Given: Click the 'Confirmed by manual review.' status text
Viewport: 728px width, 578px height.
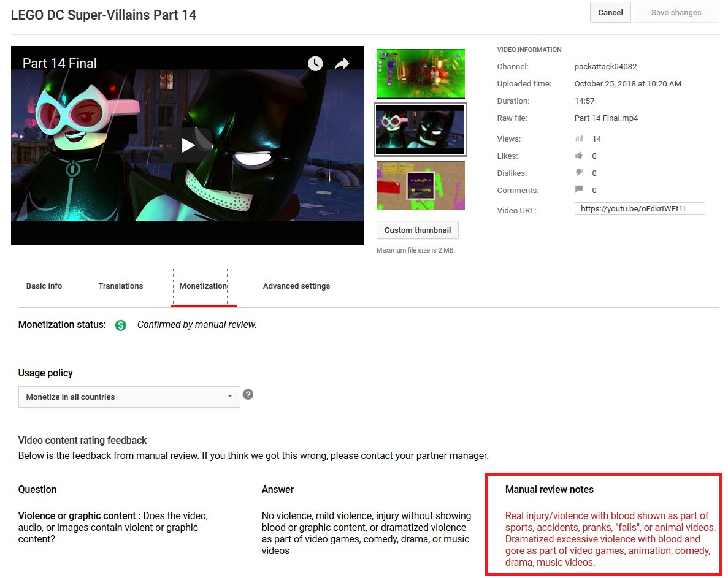Looking at the screenshot, I should click(197, 325).
